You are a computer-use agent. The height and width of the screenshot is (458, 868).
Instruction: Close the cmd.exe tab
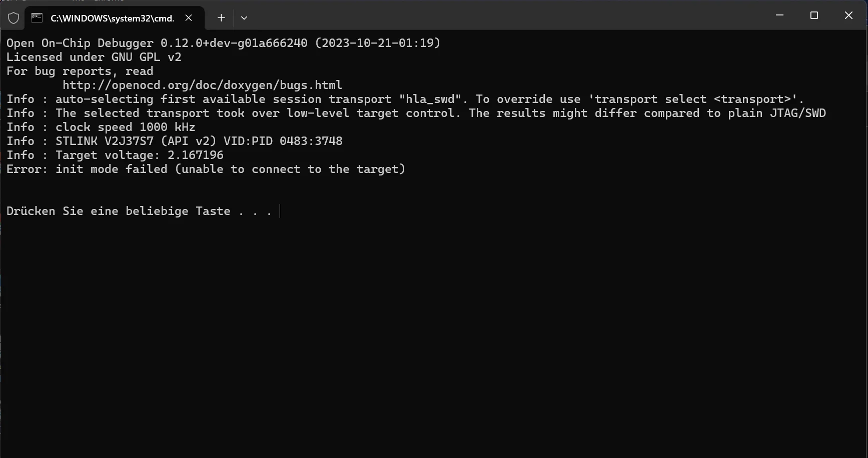189,18
